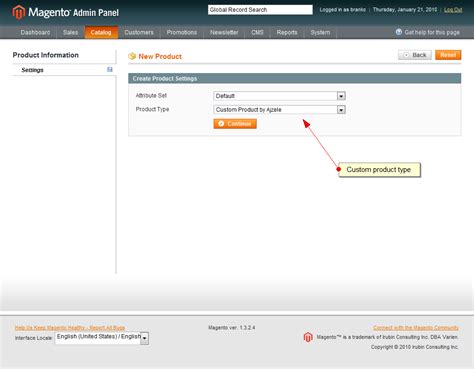
Task: Click the help question-mark icon
Action: [399, 32]
